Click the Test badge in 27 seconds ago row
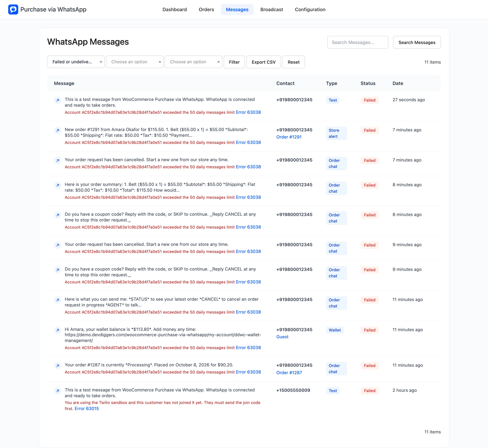The width and height of the screenshot is (488, 448). pyautogui.click(x=333, y=100)
